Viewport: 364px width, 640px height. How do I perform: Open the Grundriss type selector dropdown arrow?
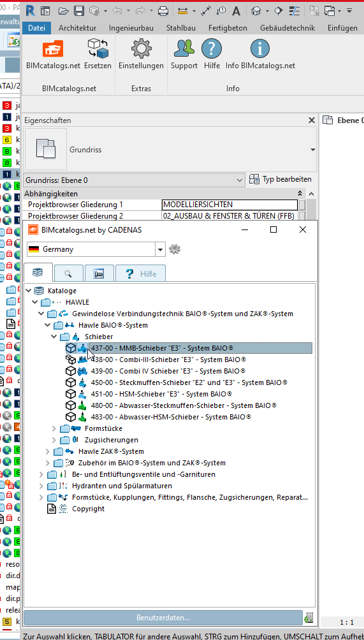(x=312, y=150)
